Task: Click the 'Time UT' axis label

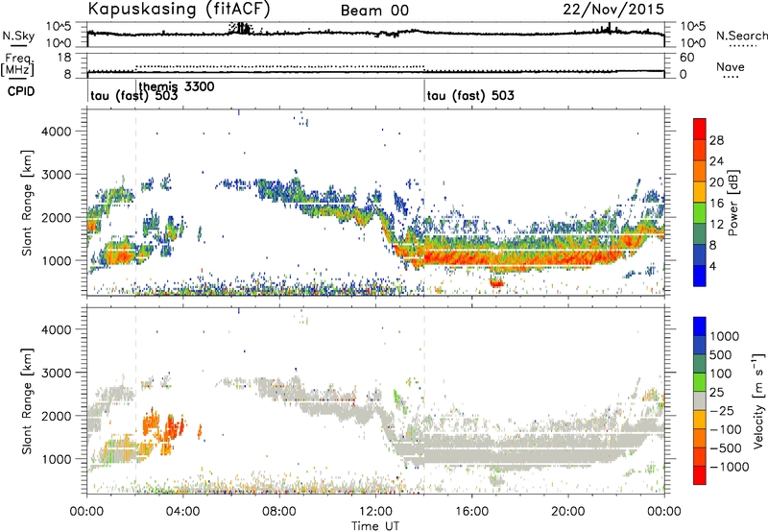Action: point(375,525)
